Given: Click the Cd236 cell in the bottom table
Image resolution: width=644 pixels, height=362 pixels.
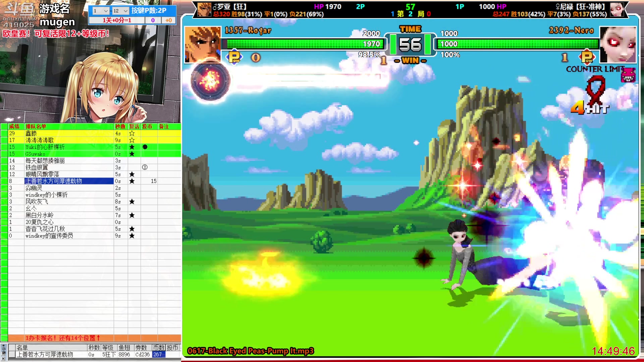Looking at the screenshot, I should (x=143, y=354).
